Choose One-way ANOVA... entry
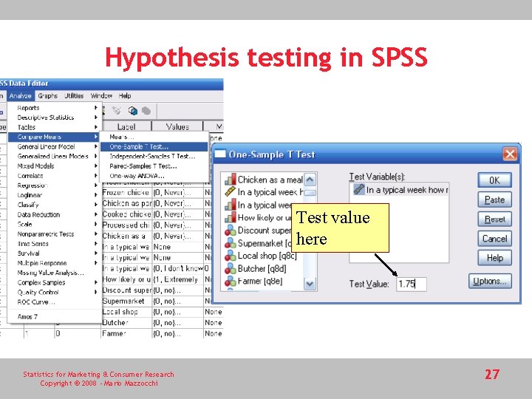 click(154, 176)
